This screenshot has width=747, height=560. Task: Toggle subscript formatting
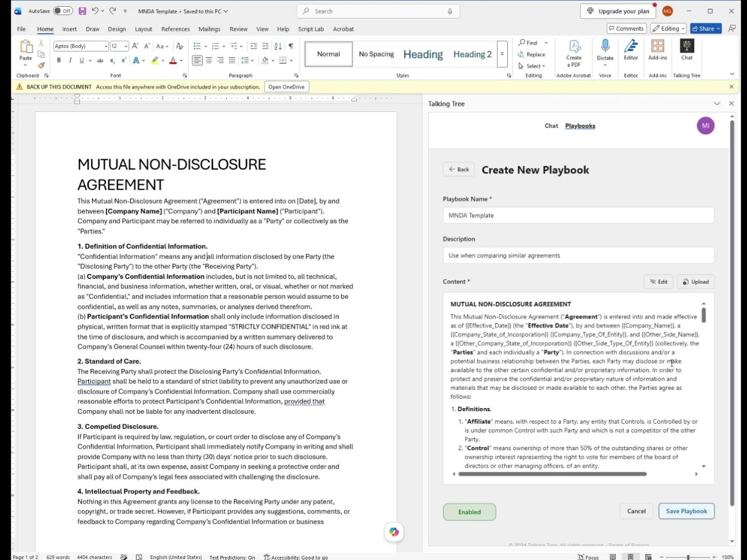[112, 61]
